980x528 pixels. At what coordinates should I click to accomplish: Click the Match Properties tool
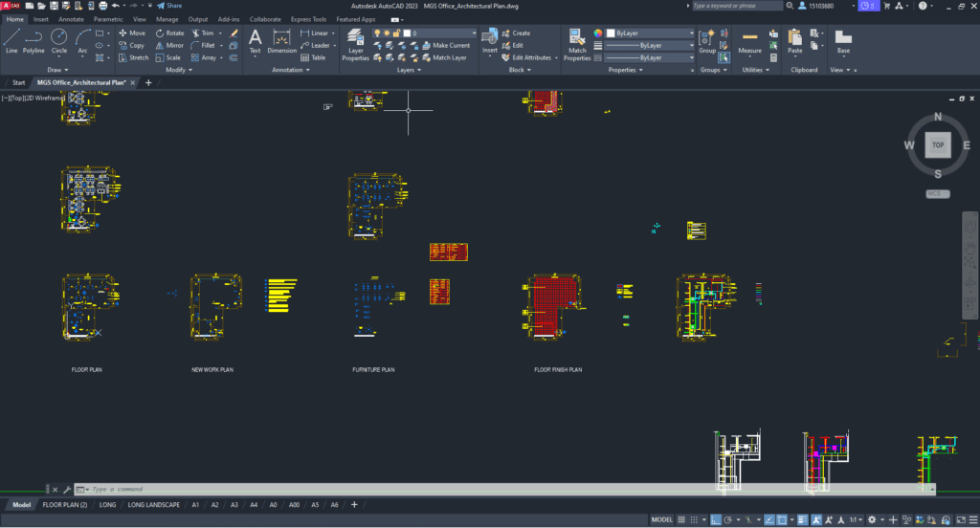[577, 43]
